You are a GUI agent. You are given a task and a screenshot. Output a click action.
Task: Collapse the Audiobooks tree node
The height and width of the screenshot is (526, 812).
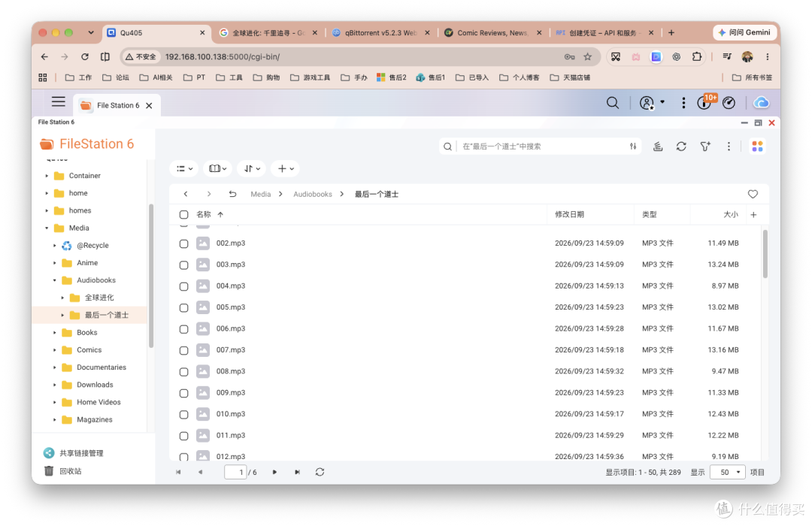[x=54, y=280]
